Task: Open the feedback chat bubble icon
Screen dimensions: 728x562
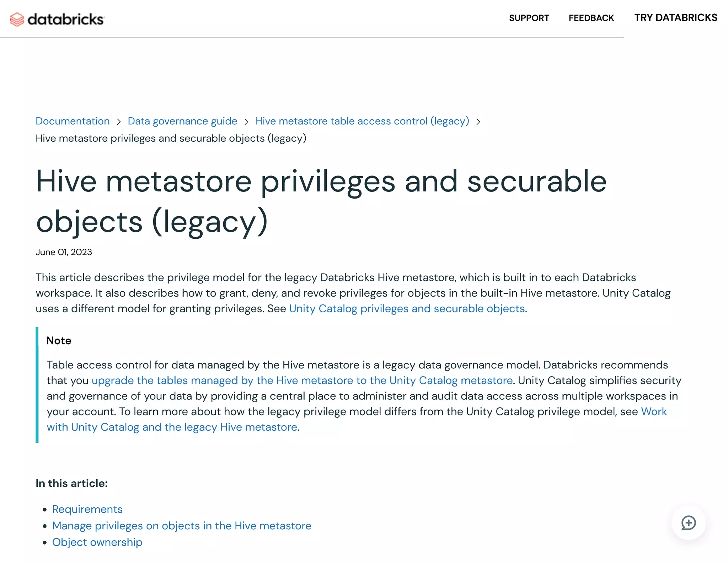Action: (x=688, y=523)
